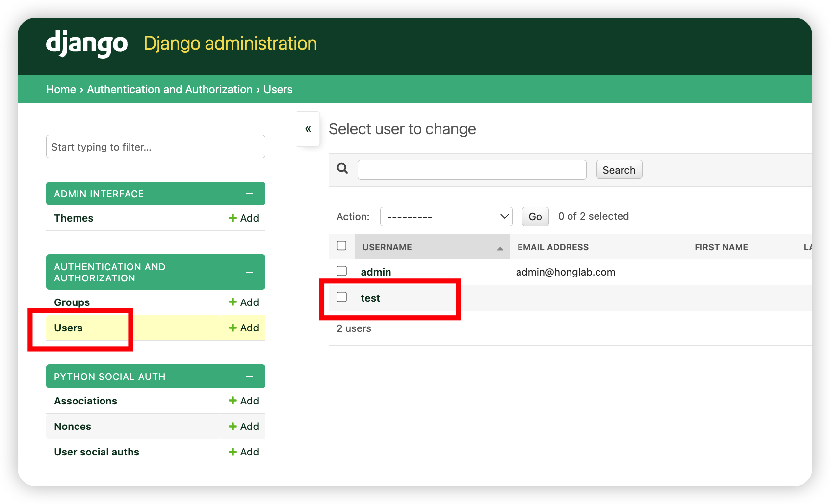Open the Action dropdown
830x504 pixels.
click(x=446, y=217)
